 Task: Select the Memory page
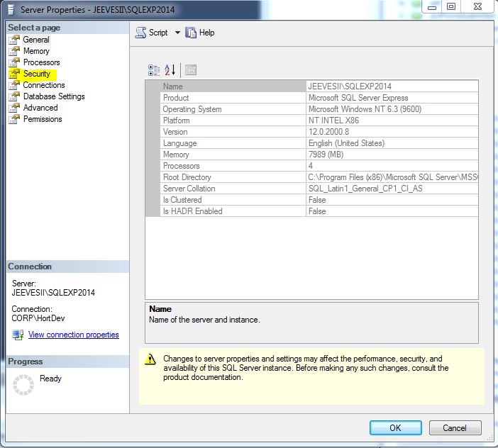[x=36, y=51]
